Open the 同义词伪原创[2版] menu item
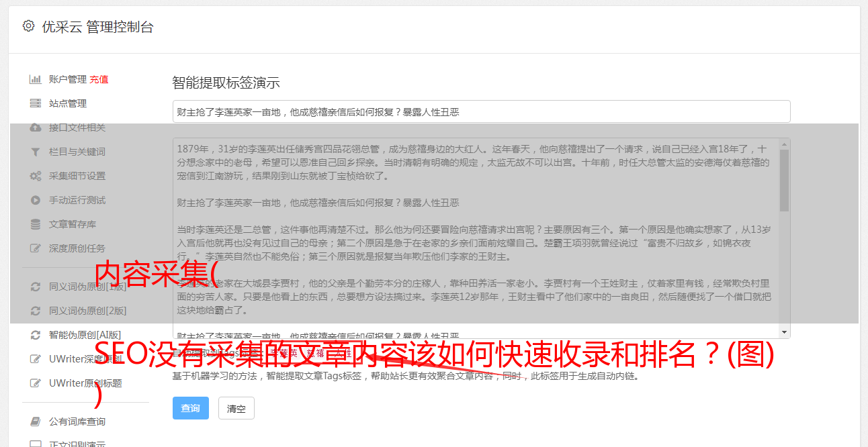Viewport: 868px width, 447px height. (x=87, y=311)
